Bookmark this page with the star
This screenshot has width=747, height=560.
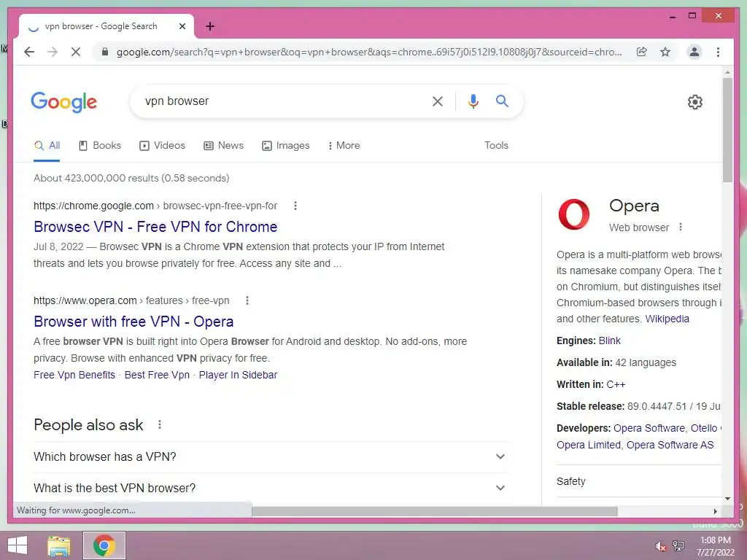pyautogui.click(x=665, y=52)
